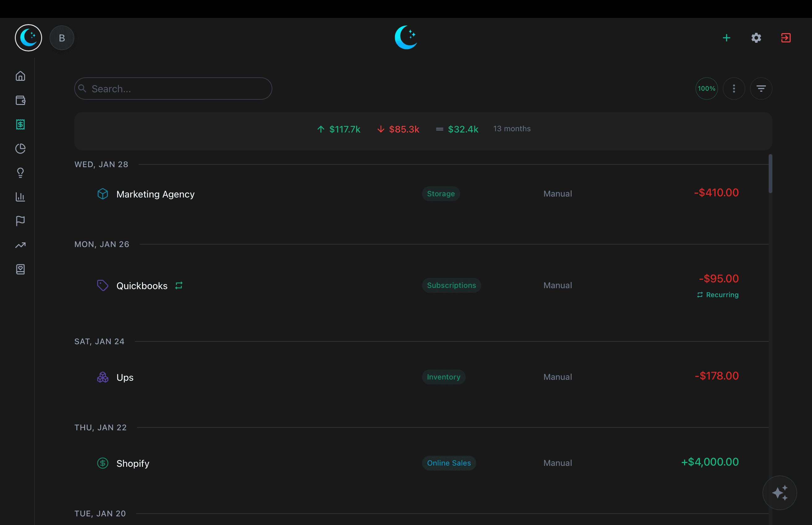Click the Online Sales category tag

(x=449, y=463)
